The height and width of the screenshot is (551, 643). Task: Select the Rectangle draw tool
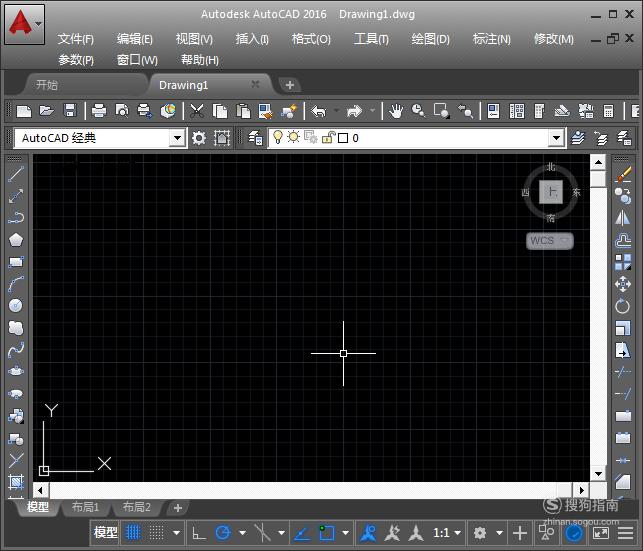click(x=16, y=262)
